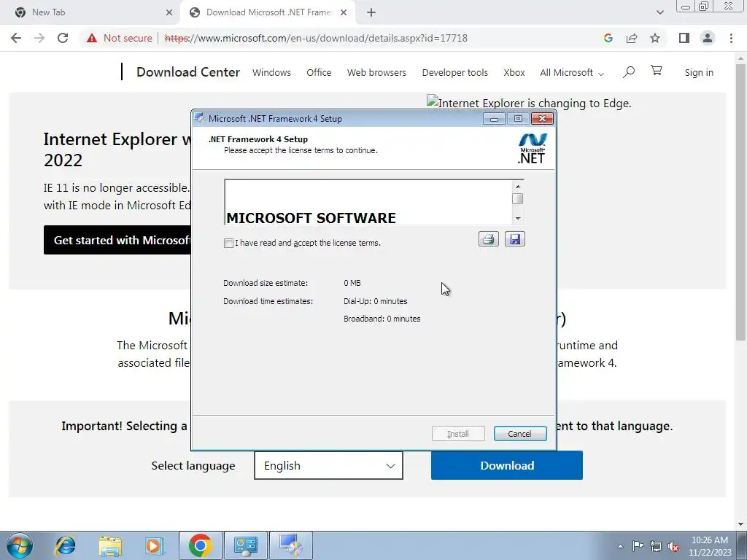Close the New Tab tab
The width and height of the screenshot is (747, 560).
[x=169, y=12]
